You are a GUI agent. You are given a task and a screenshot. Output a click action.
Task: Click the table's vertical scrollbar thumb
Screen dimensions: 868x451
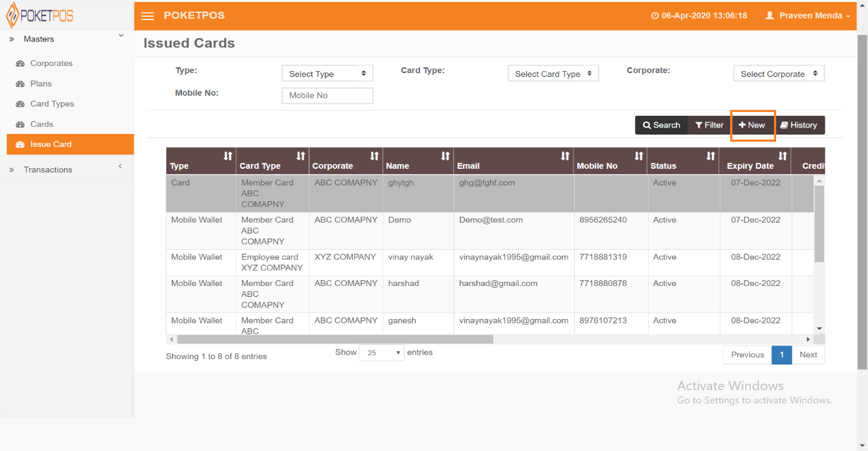(x=819, y=224)
